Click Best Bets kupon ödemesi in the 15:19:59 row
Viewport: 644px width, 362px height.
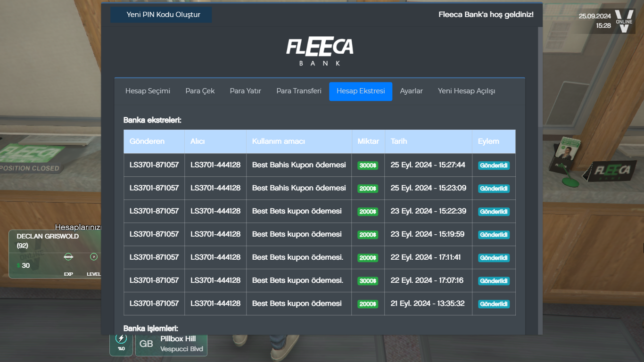click(297, 234)
